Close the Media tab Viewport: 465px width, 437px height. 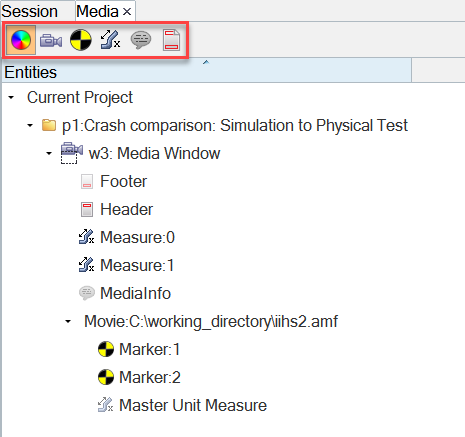click(x=127, y=12)
